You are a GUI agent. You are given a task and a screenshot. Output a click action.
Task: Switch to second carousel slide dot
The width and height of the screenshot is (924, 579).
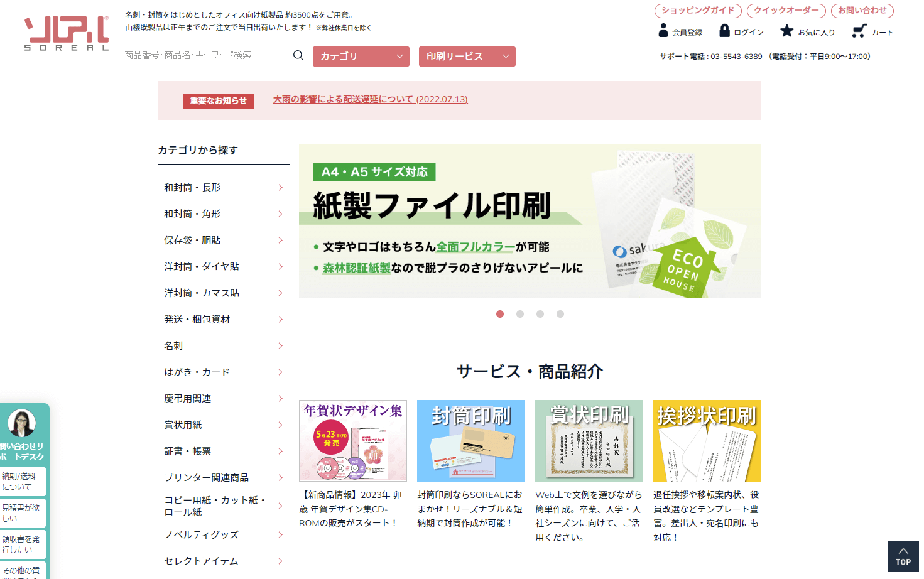click(x=520, y=314)
